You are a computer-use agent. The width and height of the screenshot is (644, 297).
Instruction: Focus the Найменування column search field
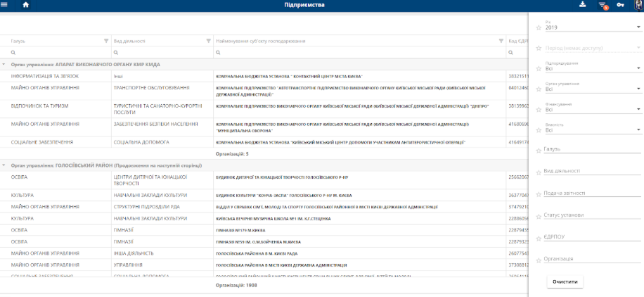[x=360, y=53]
